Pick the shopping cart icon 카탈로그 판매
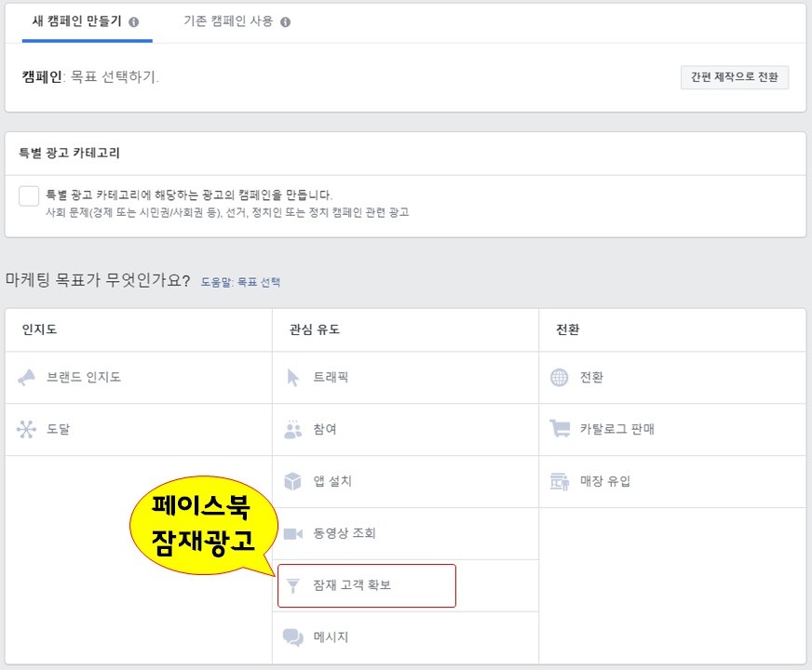The height and width of the screenshot is (670, 812). (560, 429)
